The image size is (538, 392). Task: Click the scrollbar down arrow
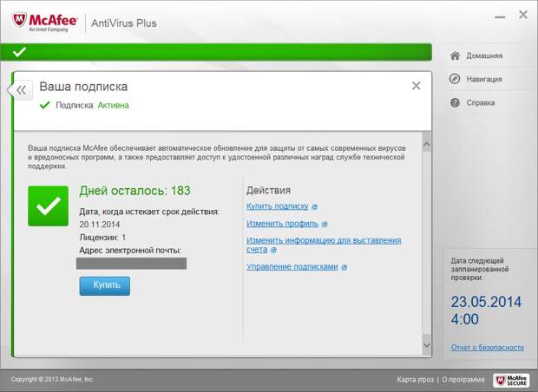(x=426, y=344)
